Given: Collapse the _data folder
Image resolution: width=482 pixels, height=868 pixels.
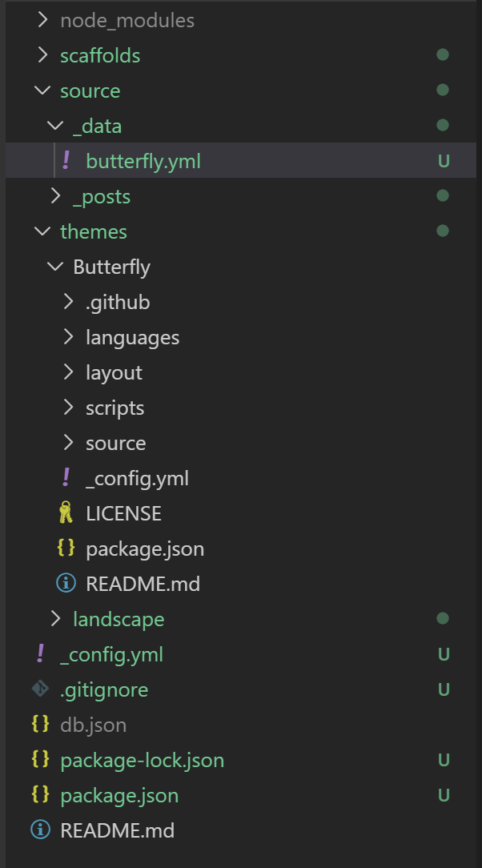Looking at the screenshot, I should (55, 126).
